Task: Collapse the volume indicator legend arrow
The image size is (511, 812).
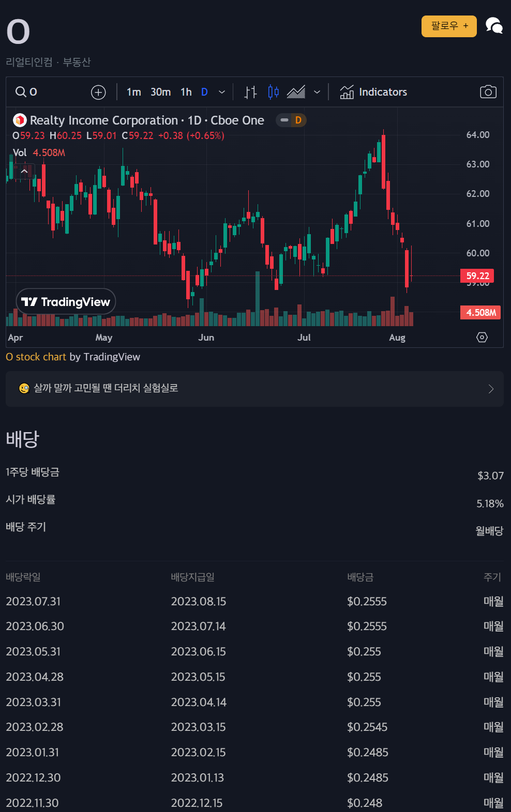Action: tap(24, 171)
